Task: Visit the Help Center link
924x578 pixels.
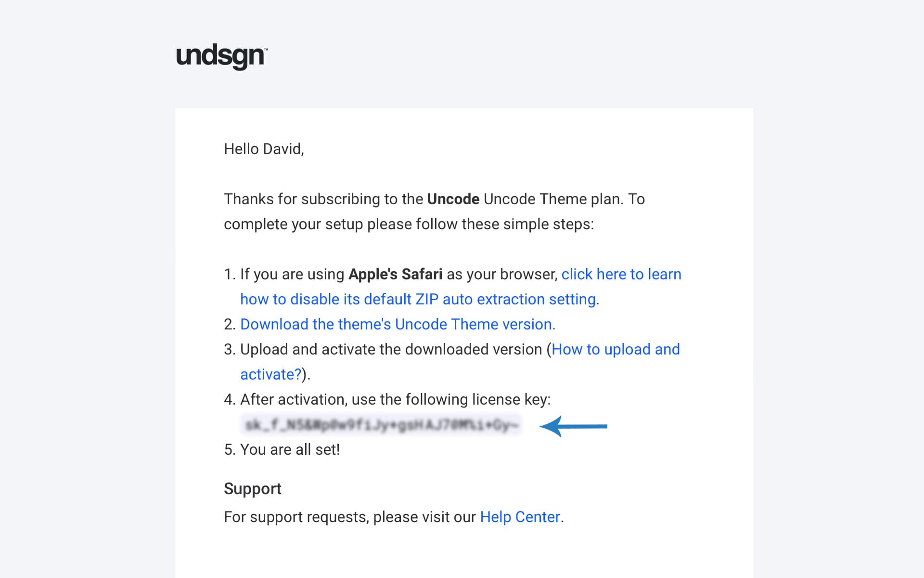Action: coord(520,517)
